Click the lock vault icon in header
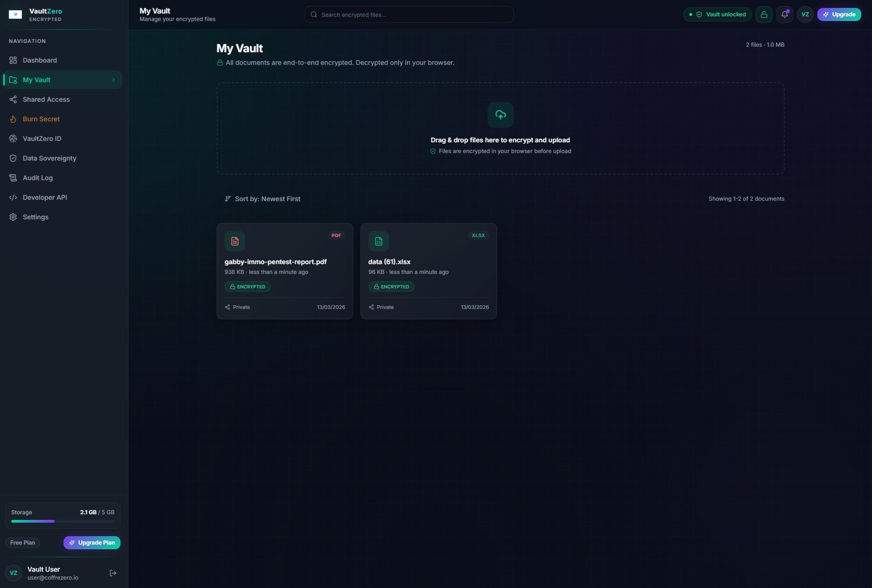Viewport: 872px width, 588px height. pyautogui.click(x=764, y=14)
